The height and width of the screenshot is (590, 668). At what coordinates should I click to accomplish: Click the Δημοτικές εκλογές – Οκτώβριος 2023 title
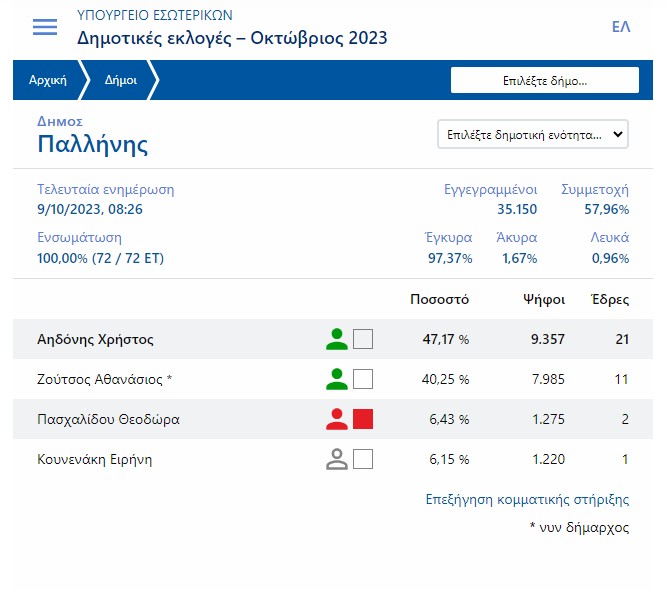pos(232,38)
